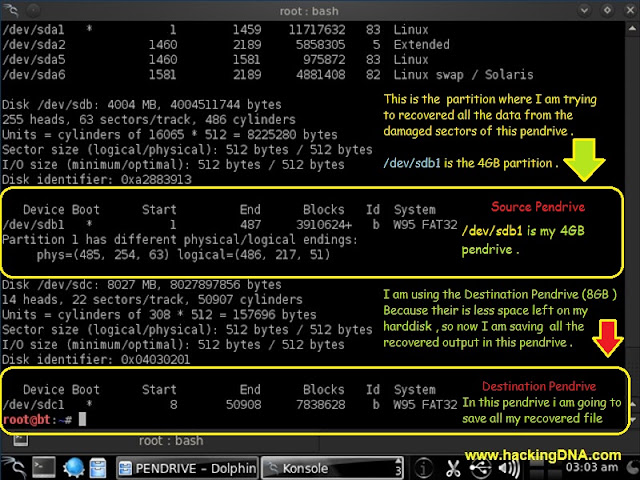Open Klipper scissors clipboard icon
640x480 pixels.
[452, 468]
